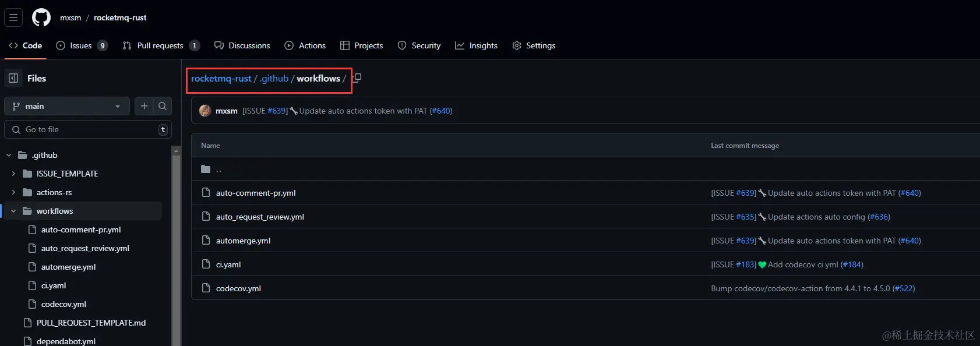Open the Actions tab
Screen dimensions: 980x346
(x=305, y=45)
